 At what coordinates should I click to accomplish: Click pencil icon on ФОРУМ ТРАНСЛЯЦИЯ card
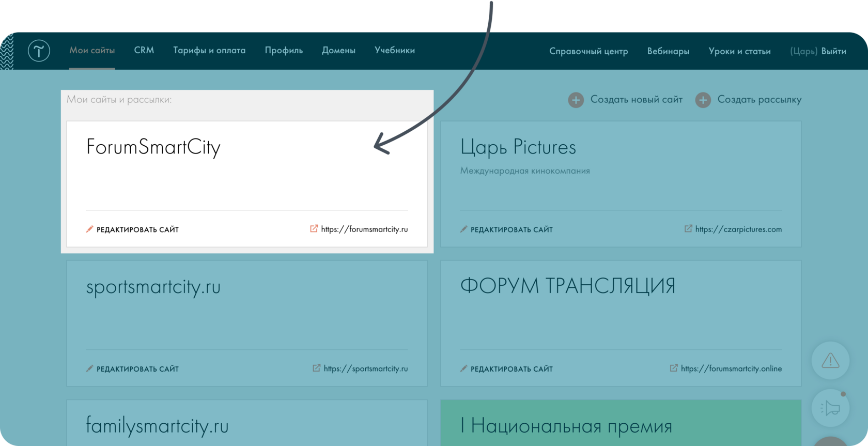coord(463,368)
